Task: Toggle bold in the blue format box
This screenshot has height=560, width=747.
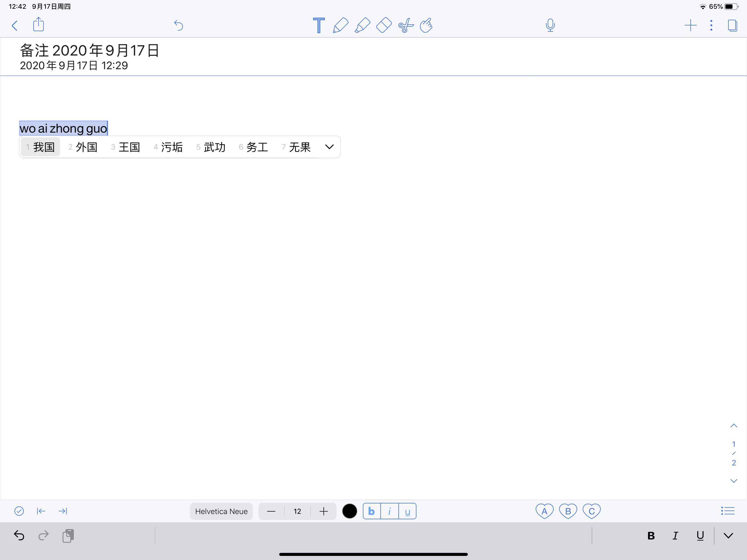Action: 372,511
